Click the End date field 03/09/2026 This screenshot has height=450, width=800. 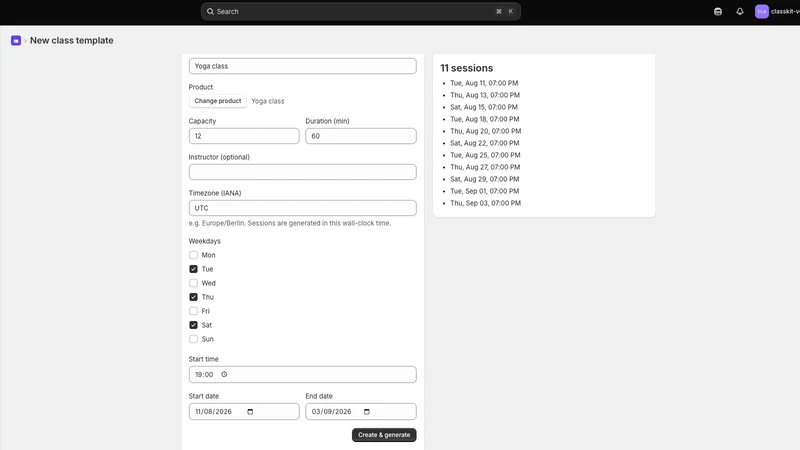click(361, 412)
